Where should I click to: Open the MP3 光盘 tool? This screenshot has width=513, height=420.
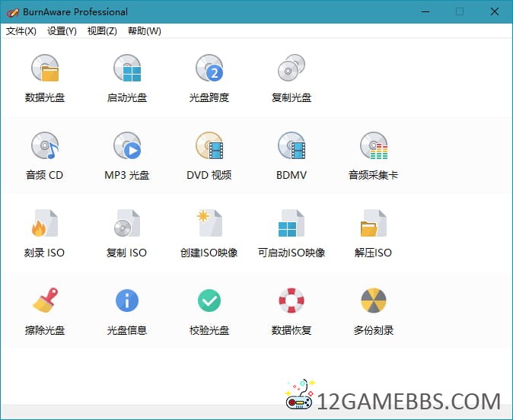coord(127,147)
